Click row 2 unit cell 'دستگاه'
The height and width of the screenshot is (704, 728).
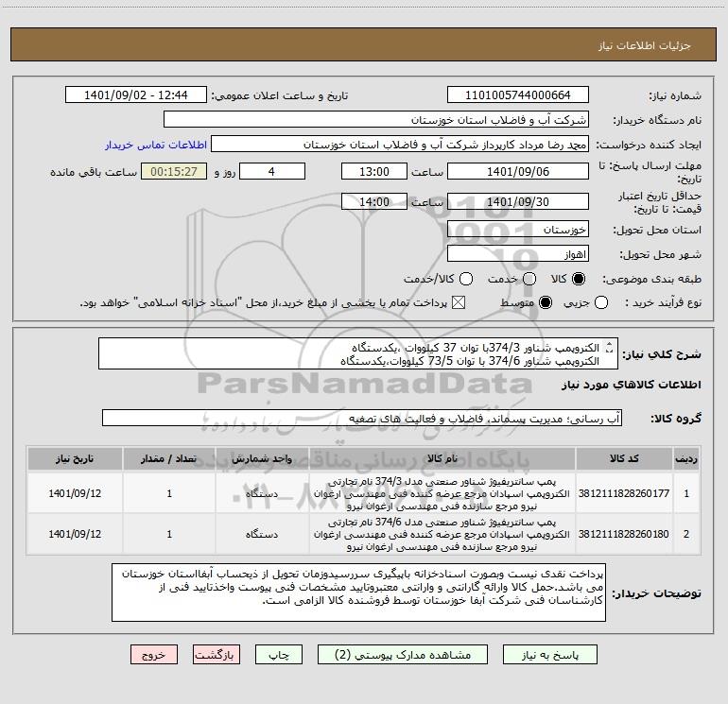262,534
